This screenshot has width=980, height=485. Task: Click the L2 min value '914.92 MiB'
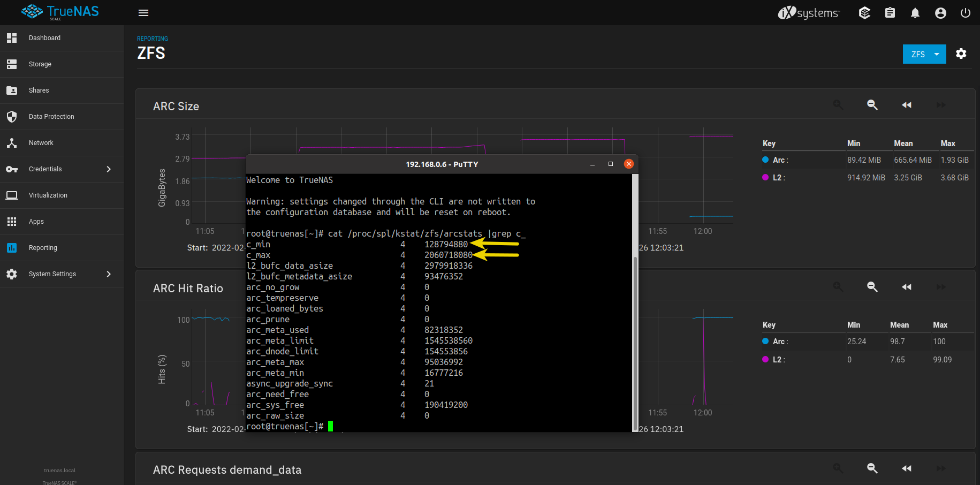(x=866, y=178)
